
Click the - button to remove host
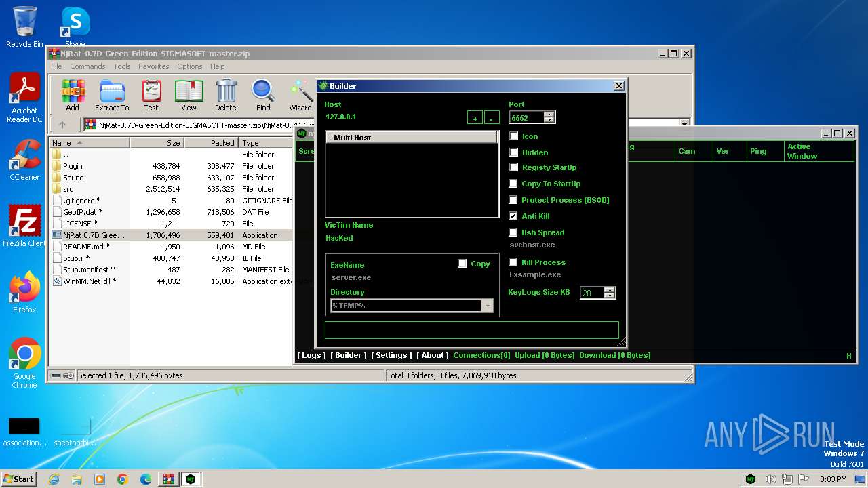coord(492,118)
